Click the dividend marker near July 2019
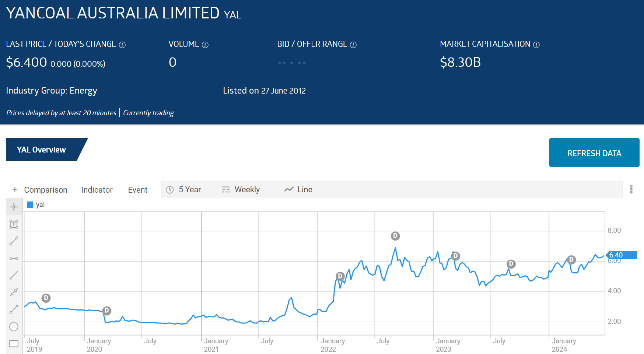The image size is (644, 354). pos(46,298)
